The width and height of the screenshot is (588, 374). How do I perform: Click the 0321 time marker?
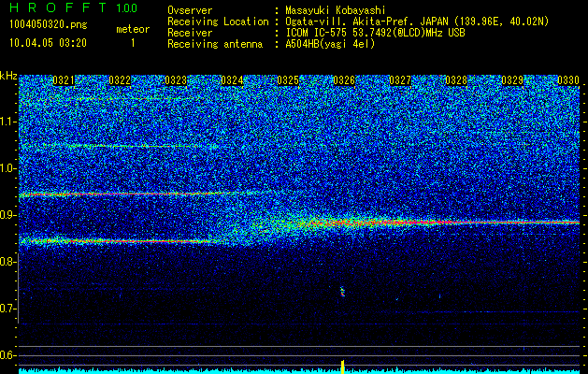click(64, 80)
